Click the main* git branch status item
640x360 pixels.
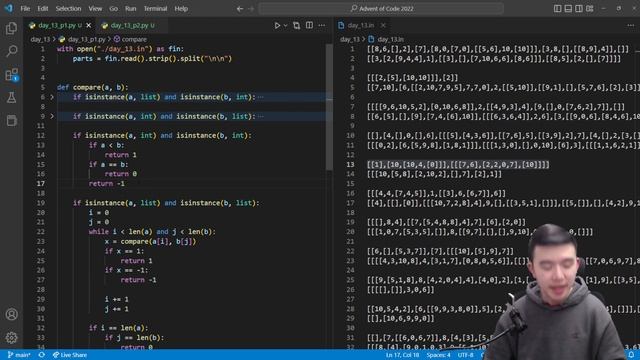click(19, 355)
